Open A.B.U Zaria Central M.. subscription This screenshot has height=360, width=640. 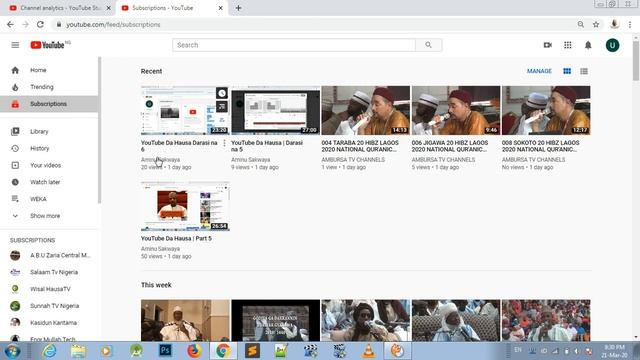pyautogui.click(x=49, y=255)
